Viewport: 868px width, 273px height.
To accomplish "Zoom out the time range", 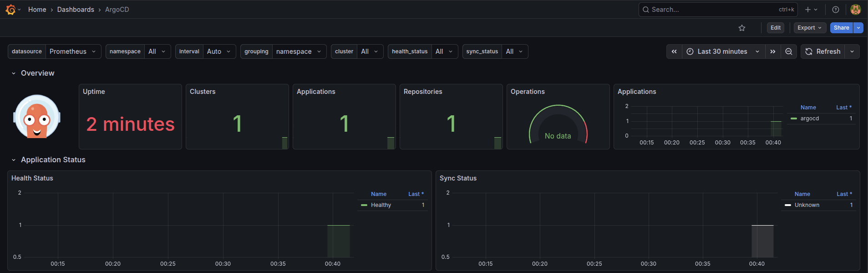I will click(789, 52).
